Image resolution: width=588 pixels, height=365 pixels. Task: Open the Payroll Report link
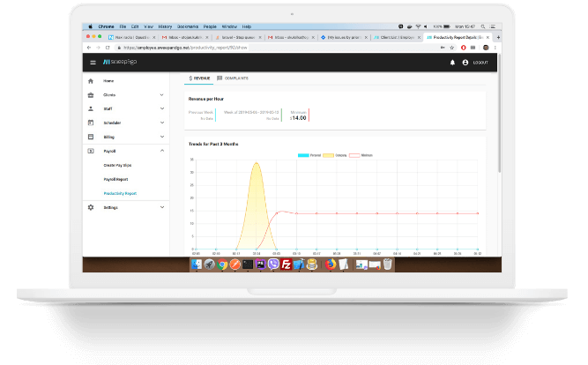[115, 179]
